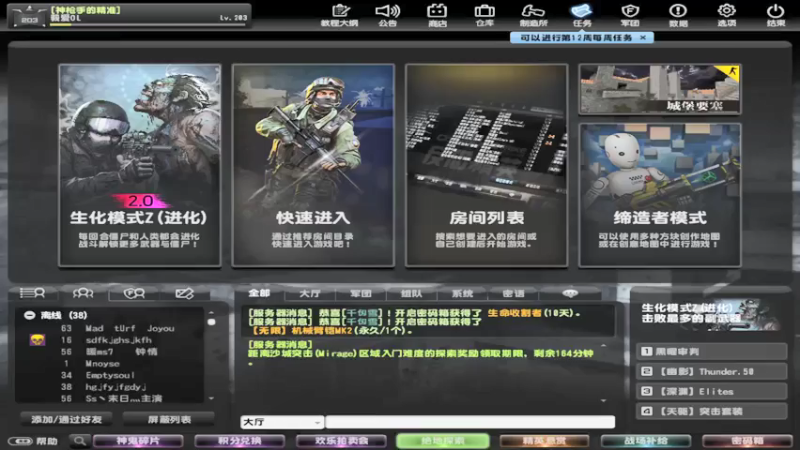This screenshot has width=800, height=450.
Task: Open the 军团 clan shield icon
Action: pyautogui.click(x=630, y=15)
